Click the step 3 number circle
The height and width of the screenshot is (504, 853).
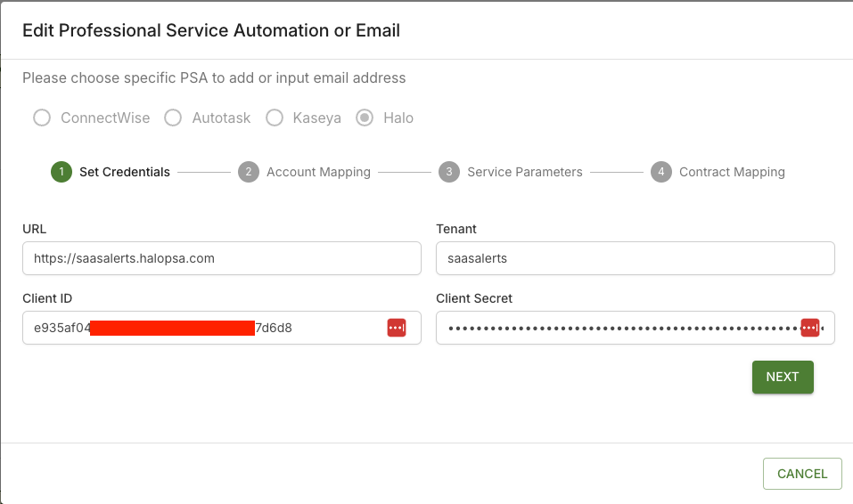(449, 172)
